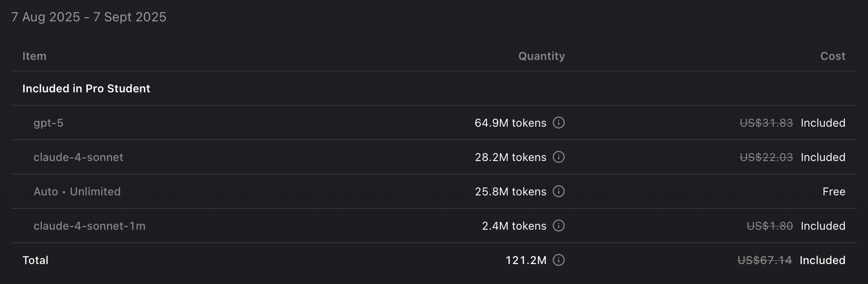
Task: Click the Free cost label
Action: click(x=834, y=192)
